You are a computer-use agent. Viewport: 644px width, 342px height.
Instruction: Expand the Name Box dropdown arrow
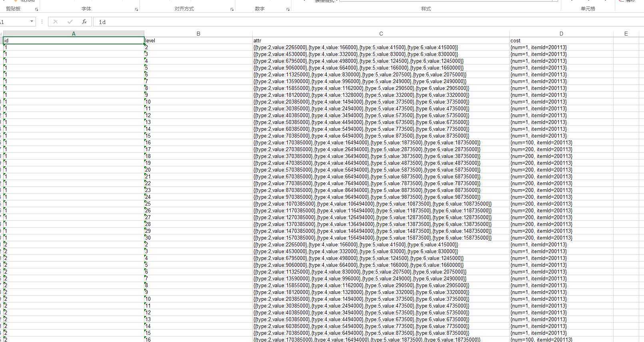pos(32,22)
